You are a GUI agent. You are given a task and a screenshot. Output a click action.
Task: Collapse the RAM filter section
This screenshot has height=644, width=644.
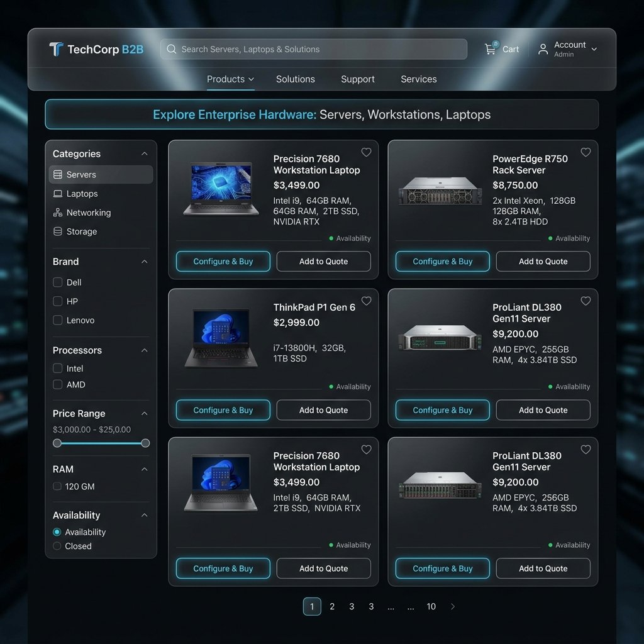point(144,469)
